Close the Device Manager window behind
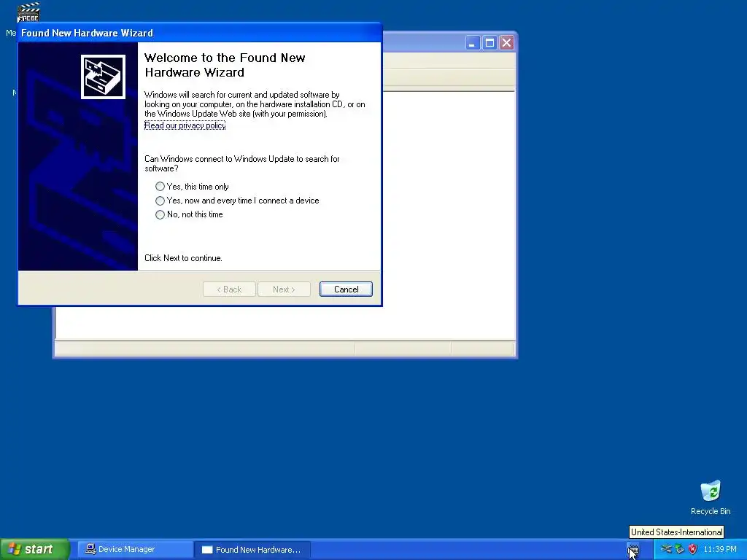The height and width of the screenshot is (560, 747). coord(506,43)
